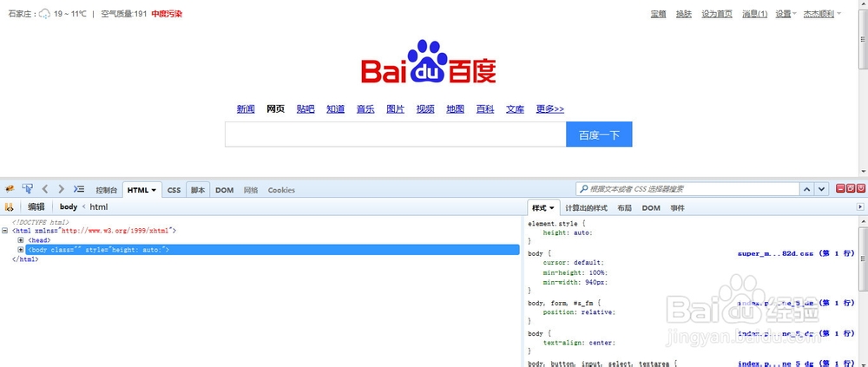Click the break on mutate icon beside 编辑
This screenshot has width=868, height=367.
(x=9, y=207)
